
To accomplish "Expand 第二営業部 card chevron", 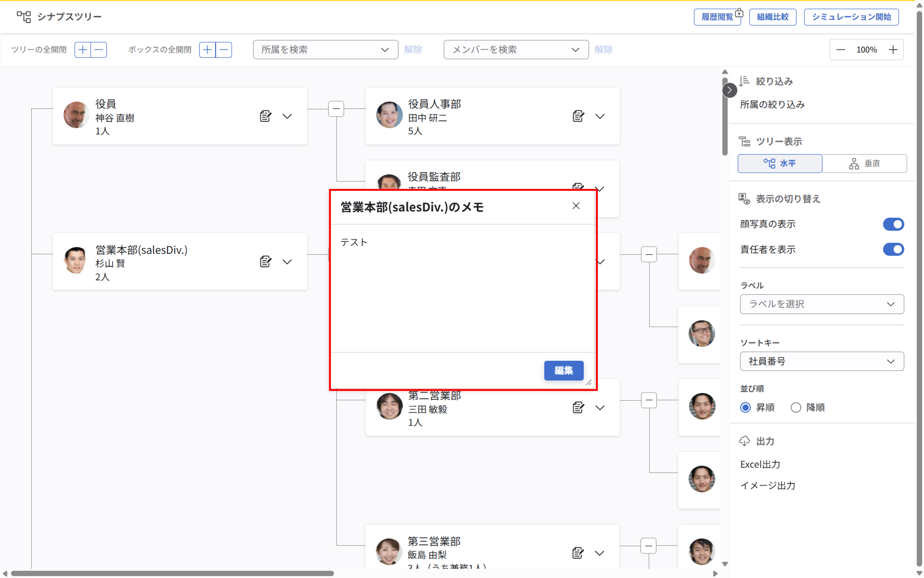I will (600, 408).
